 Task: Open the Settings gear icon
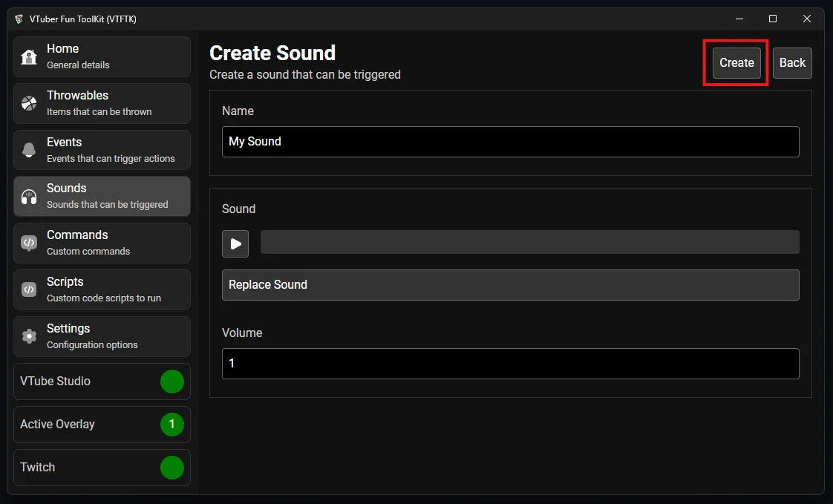tap(29, 336)
